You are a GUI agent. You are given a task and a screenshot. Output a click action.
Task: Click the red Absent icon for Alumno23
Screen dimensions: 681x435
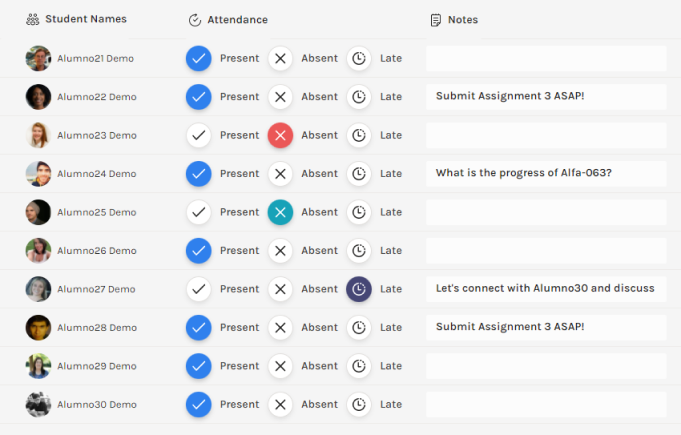coord(281,135)
